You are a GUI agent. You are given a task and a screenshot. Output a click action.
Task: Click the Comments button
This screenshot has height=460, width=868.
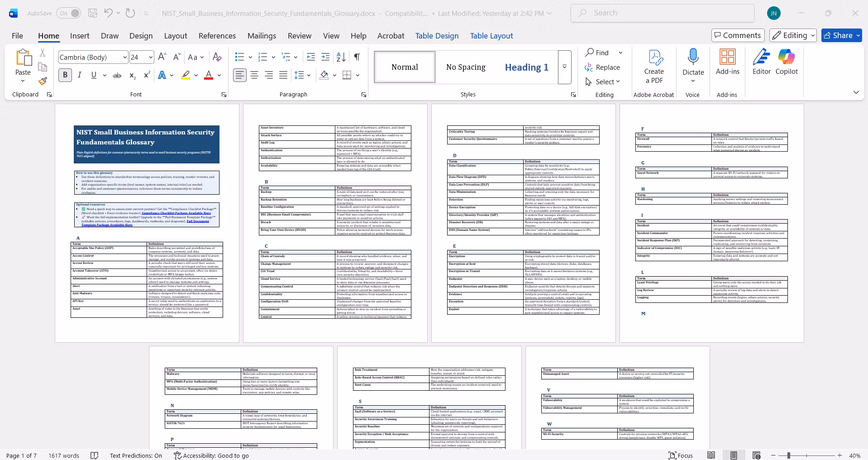[738, 35]
